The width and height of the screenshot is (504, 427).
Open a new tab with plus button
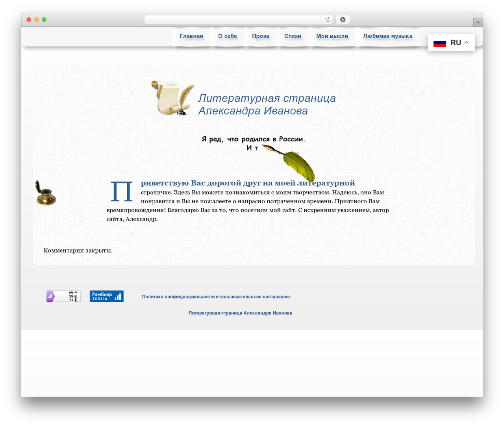click(x=478, y=22)
